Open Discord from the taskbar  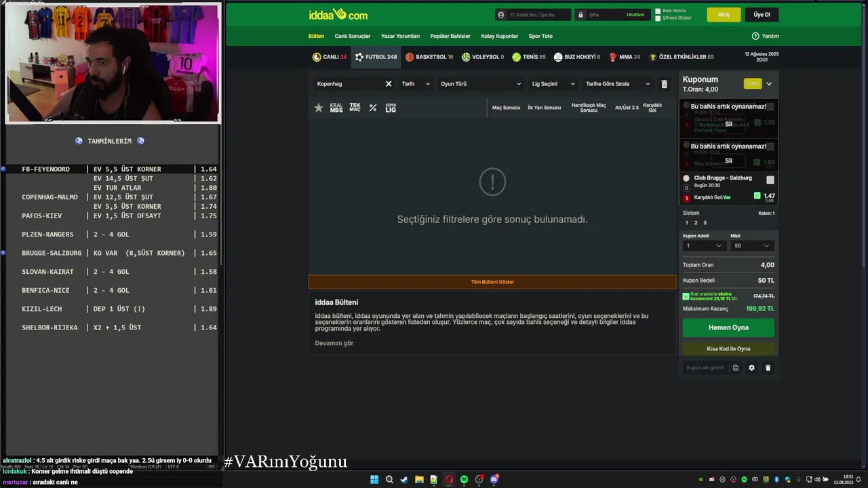[x=494, y=479]
